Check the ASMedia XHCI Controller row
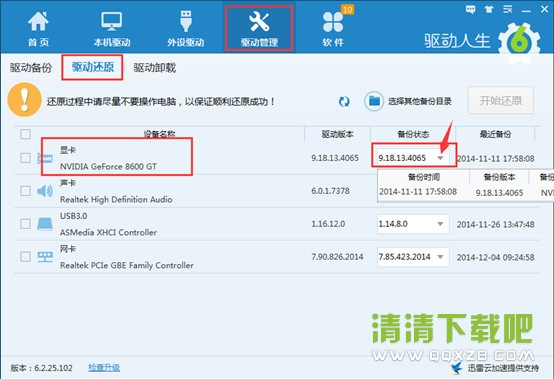Screen dimensions: 554x379 [25, 224]
